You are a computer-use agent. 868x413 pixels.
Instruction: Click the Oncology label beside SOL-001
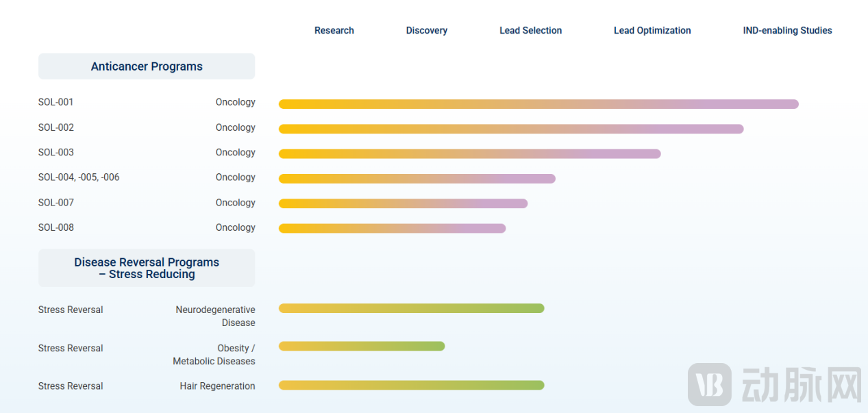[x=236, y=102]
